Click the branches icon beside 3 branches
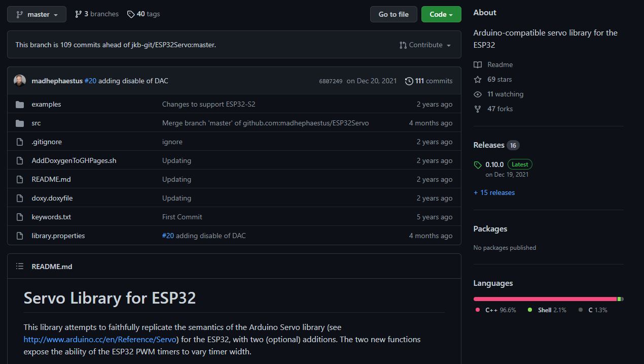This screenshot has height=364, width=644. (x=78, y=14)
